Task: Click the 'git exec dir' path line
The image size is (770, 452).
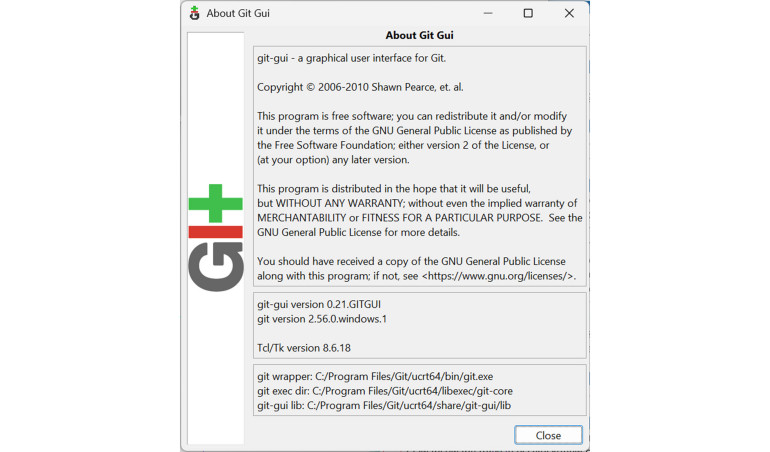Action: [x=385, y=391]
